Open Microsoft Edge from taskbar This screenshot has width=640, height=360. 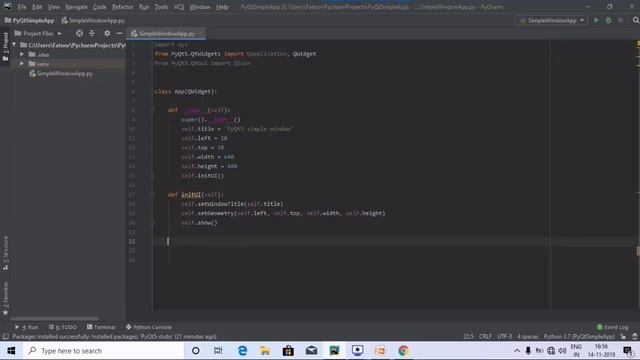pos(242,351)
